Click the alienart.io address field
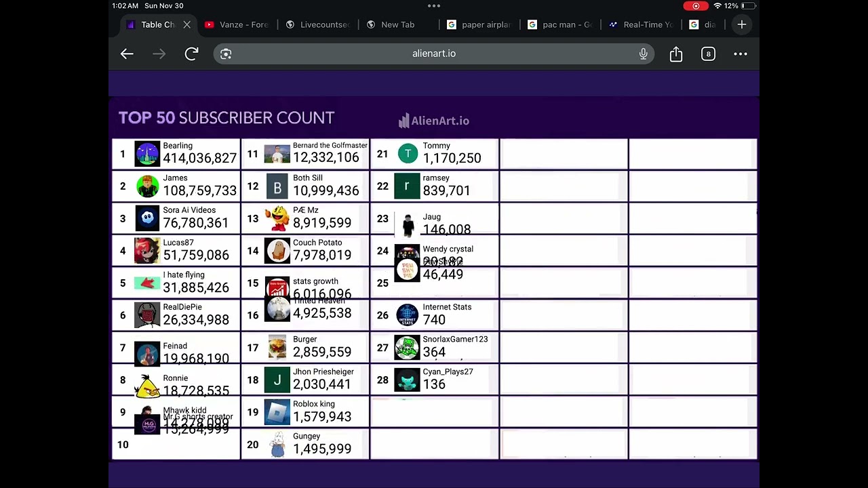 434,54
